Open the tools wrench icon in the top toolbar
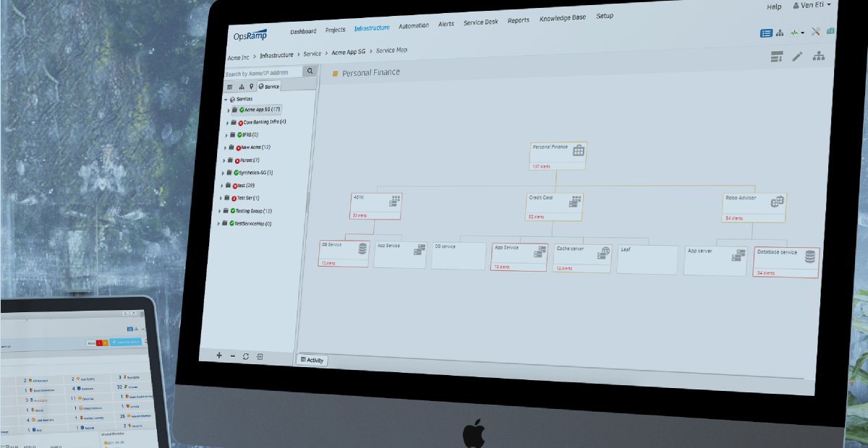 tap(816, 32)
